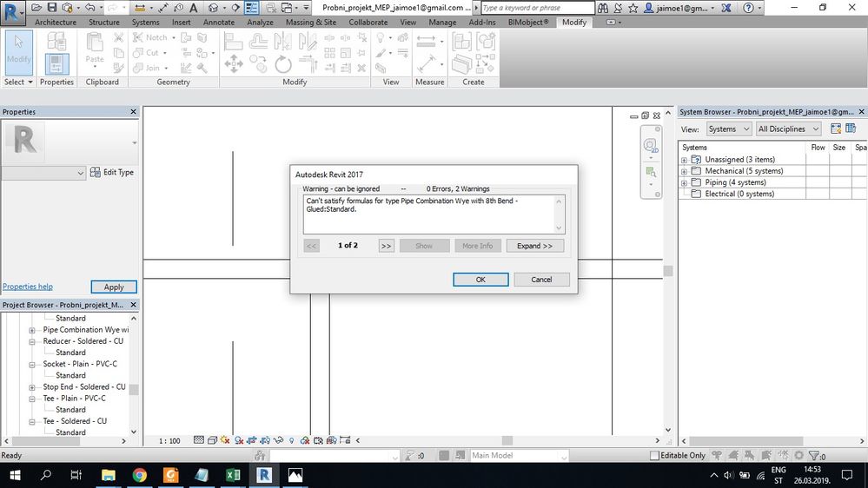Open the Help question mark icon

(x=748, y=8)
